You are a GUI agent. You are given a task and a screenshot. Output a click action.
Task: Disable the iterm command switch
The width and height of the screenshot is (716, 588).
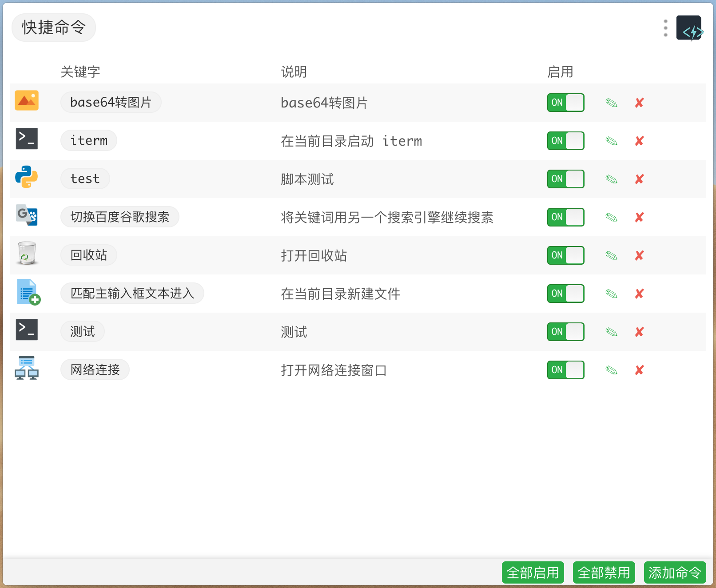[566, 141]
